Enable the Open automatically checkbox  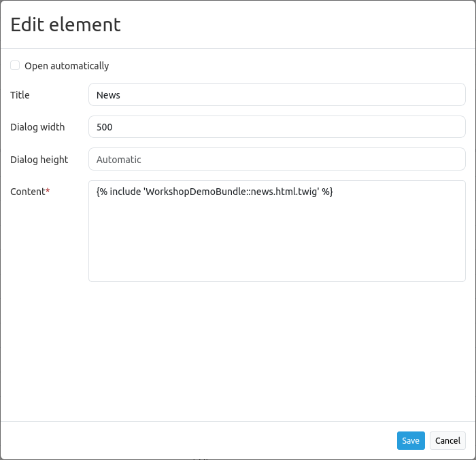(x=15, y=66)
